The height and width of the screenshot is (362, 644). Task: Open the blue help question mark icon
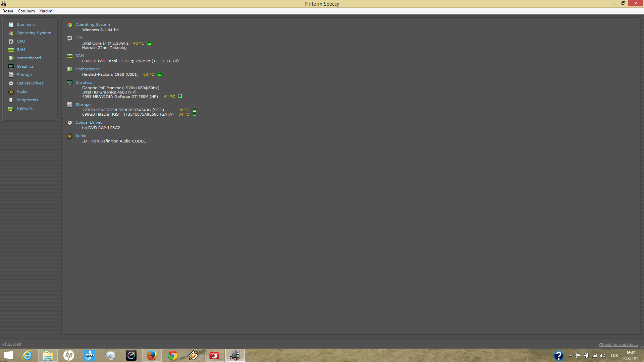[558, 356]
